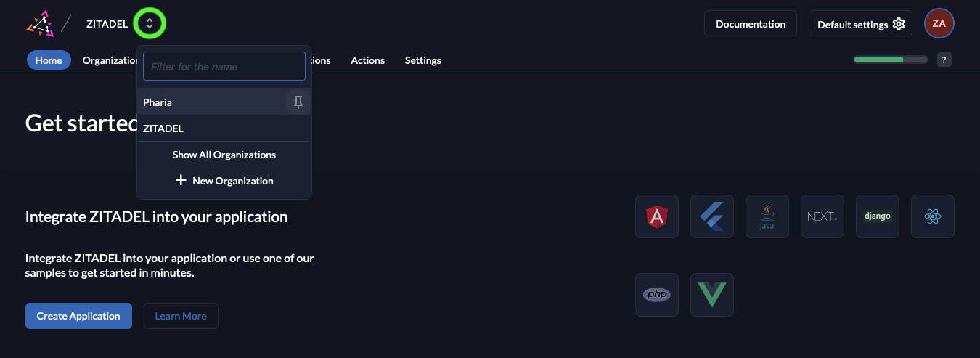Click the React framework icon
The height and width of the screenshot is (358, 980).
coord(933,216)
